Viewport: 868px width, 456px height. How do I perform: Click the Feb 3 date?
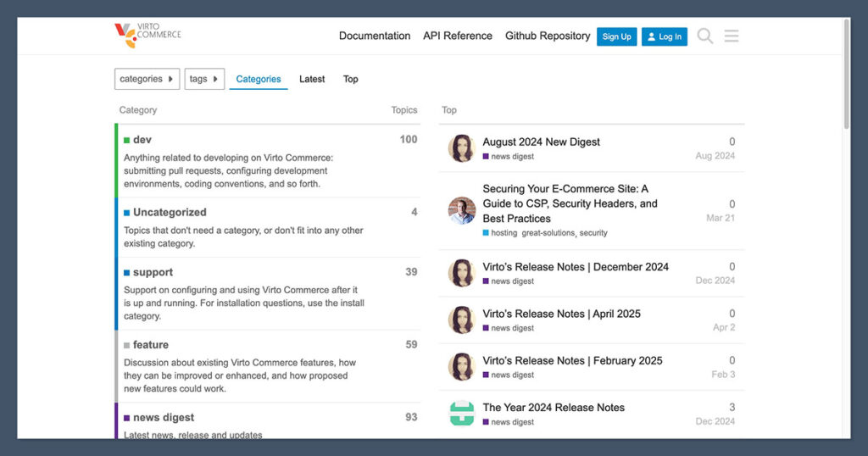pos(723,375)
